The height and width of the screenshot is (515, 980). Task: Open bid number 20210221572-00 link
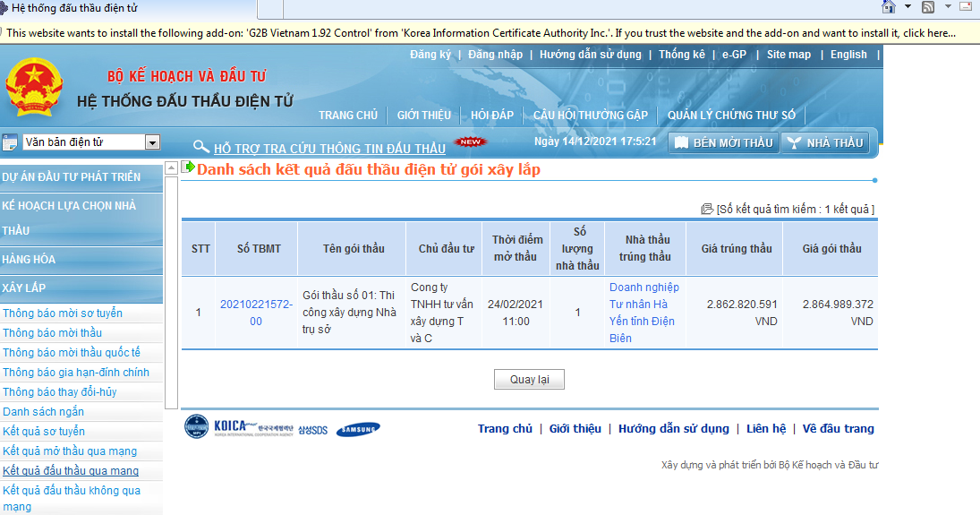click(256, 313)
